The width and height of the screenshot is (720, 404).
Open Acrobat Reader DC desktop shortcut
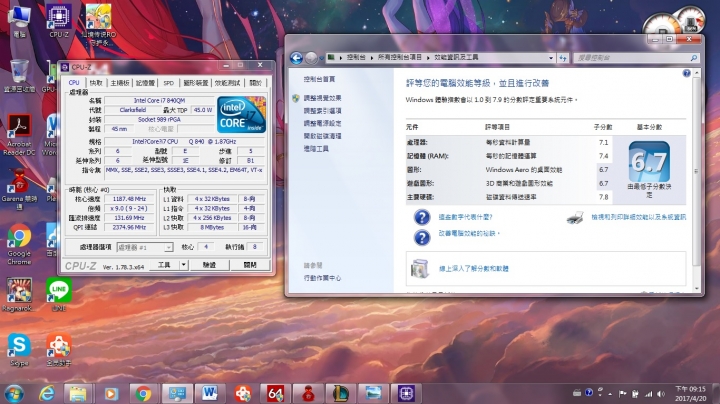[19, 135]
